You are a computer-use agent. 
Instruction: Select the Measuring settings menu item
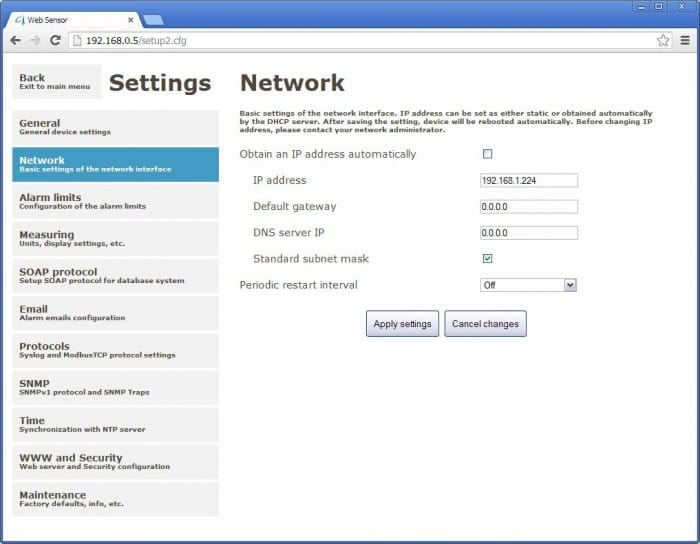click(115, 238)
